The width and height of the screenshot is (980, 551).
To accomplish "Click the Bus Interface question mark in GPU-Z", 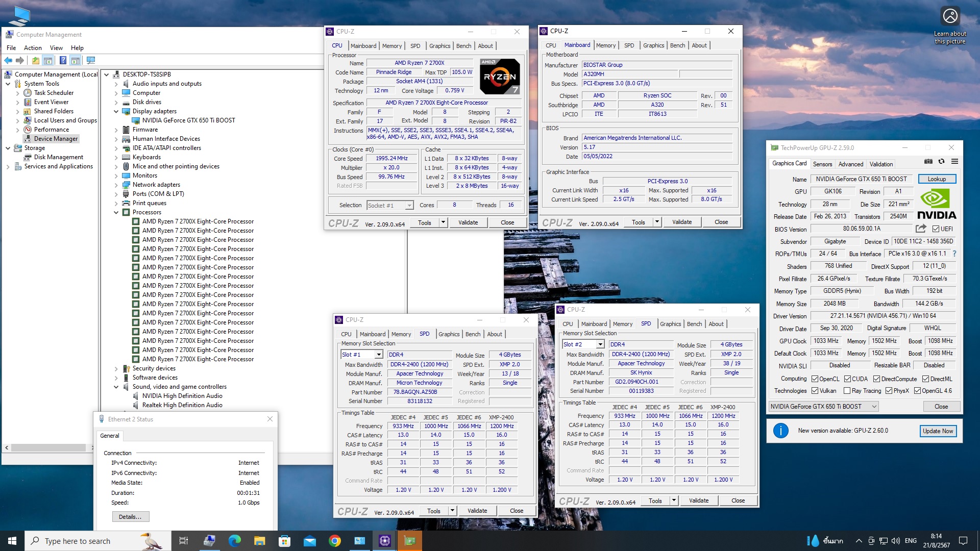I will point(954,254).
